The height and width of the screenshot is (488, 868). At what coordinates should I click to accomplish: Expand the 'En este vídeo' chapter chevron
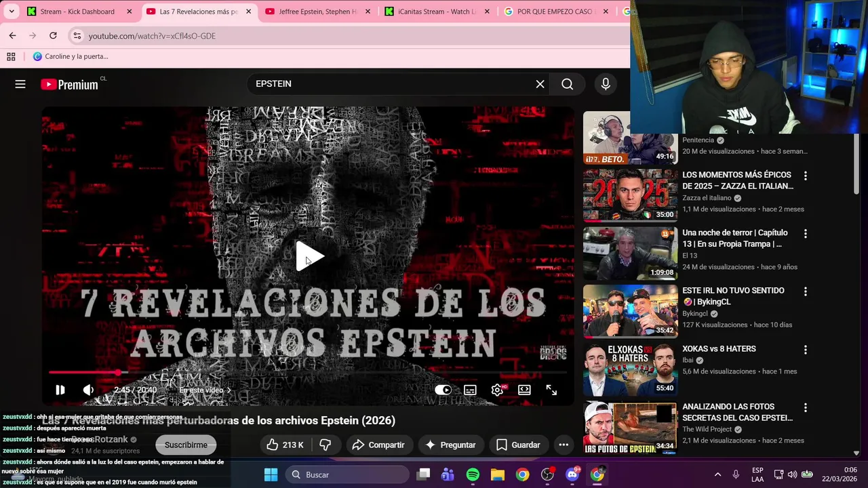(x=229, y=390)
